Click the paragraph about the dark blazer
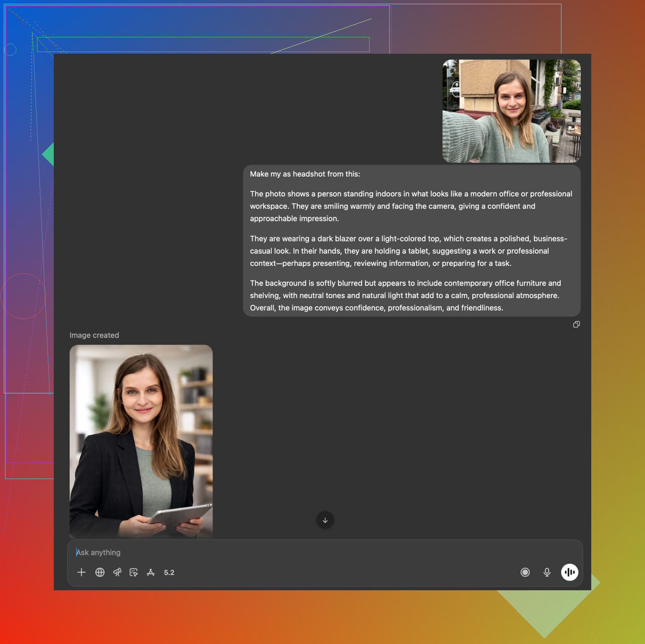The width and height of the screenshot is (645, 644). point(408,251)
